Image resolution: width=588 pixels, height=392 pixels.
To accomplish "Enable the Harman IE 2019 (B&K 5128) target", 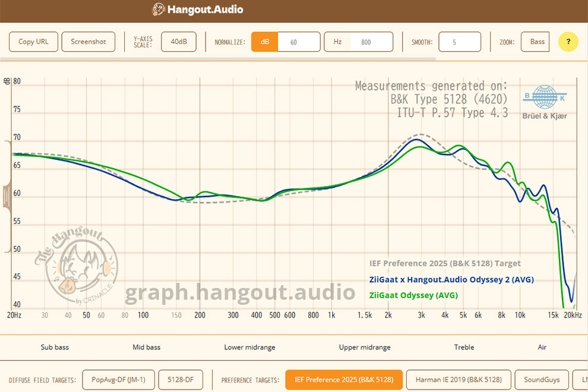I will pyautogui.click(x=459, y=380).
